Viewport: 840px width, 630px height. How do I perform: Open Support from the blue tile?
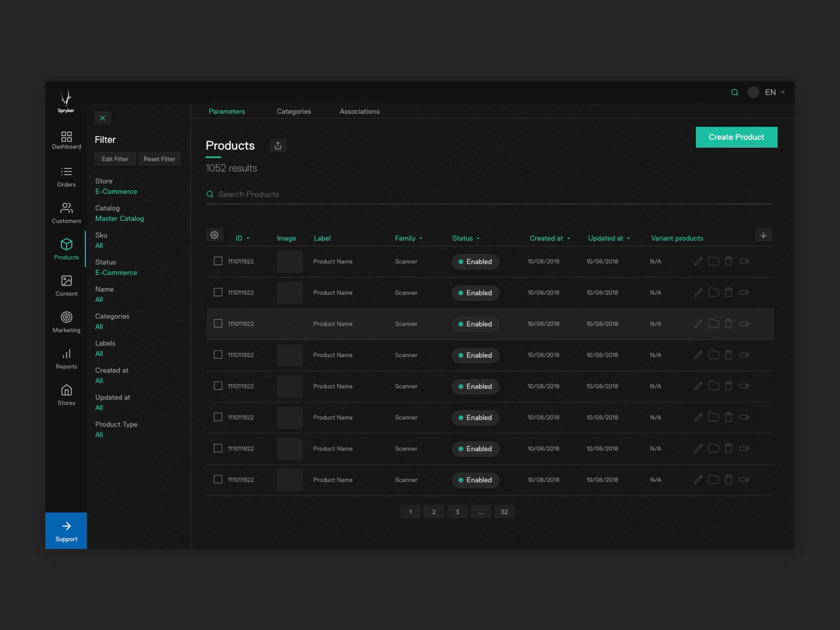click(66, 531)
